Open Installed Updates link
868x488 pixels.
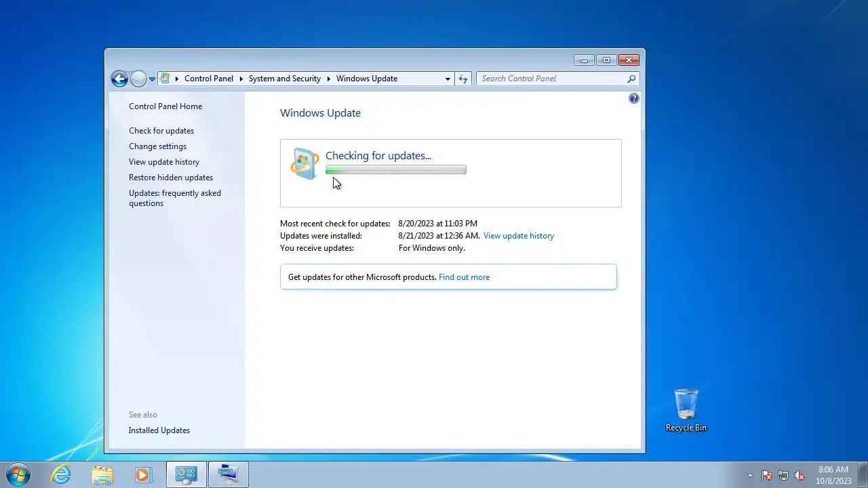tap(159, 430)
